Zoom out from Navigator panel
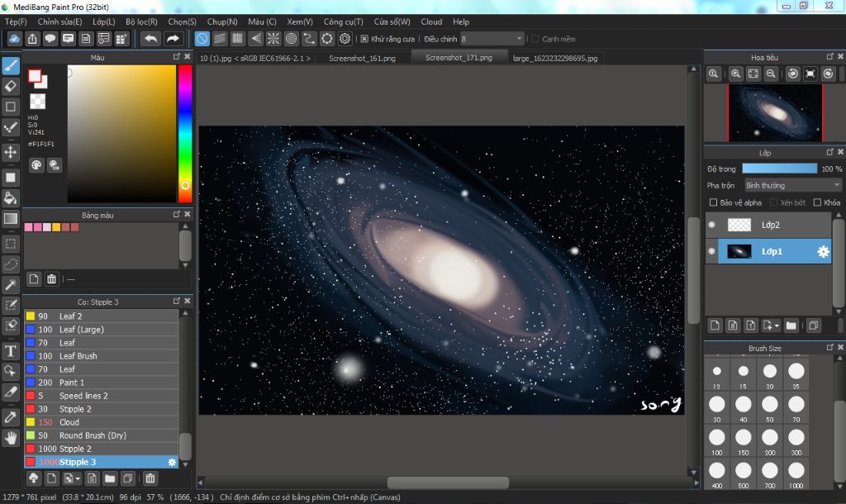Screen dimensions: 846x504 pos(771,74)
